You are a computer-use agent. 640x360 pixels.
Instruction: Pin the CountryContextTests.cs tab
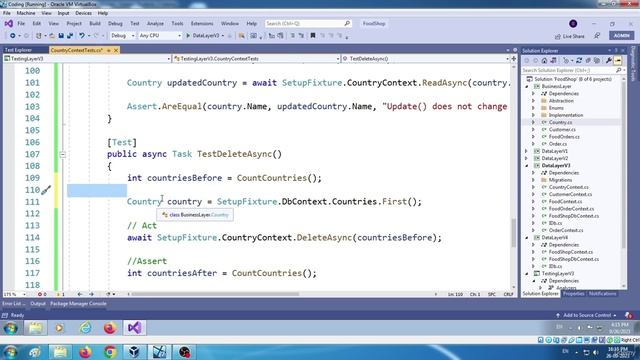(x=109, y=50)
